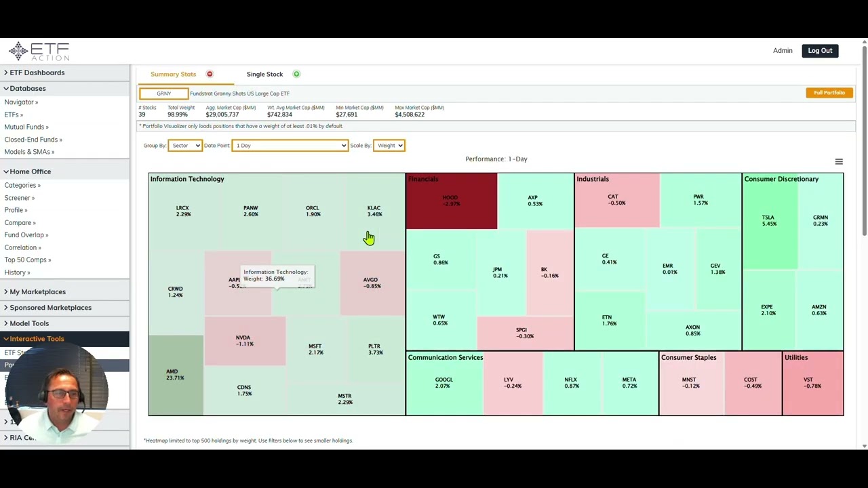
Task: Click the Full Portfolio button
Action: click(829, 93)
